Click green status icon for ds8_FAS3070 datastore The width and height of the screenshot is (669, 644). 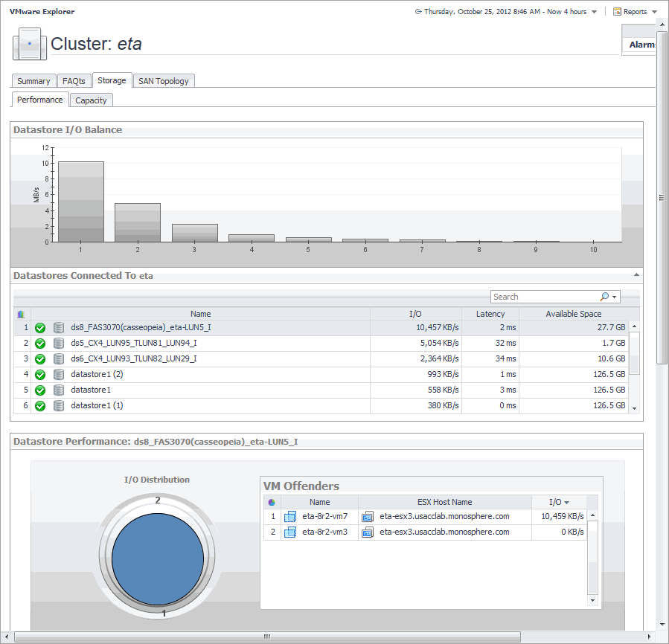point(40,327)
